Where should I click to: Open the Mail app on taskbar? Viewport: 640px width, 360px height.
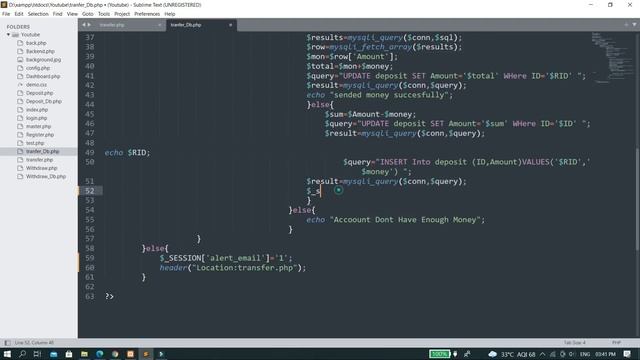point(53,354)
